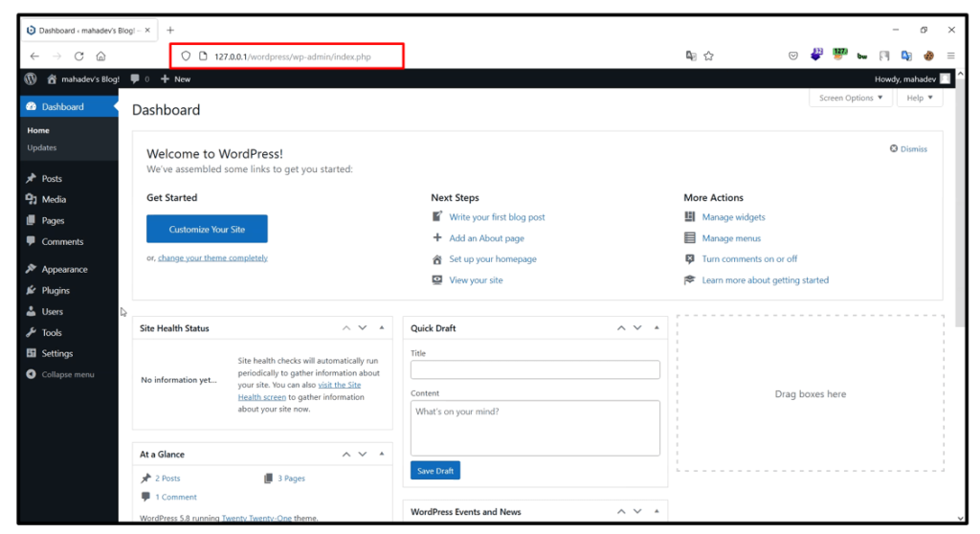Click Manage menus link

coord(731,238)
